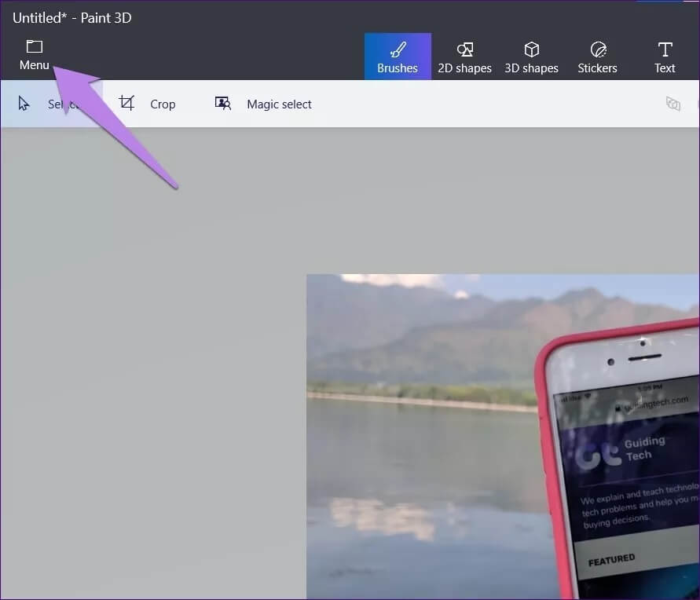The width and height of the screenshot is (700, 600).
Task: Click the Untitled* - Paint 3D title
Action: coord(71,18)
